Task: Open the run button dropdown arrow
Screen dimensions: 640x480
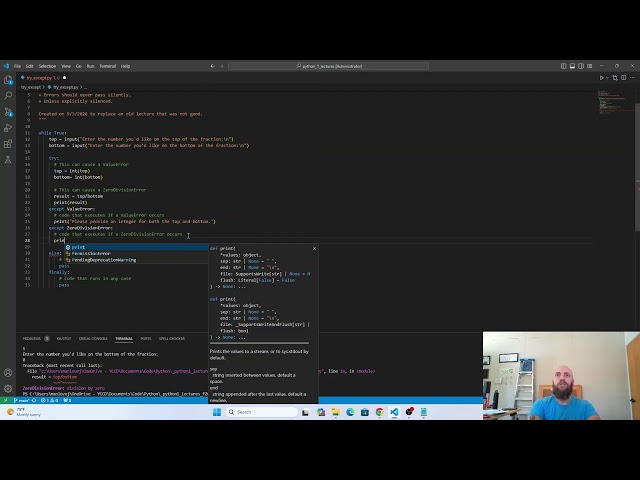Action: point(607,78)
